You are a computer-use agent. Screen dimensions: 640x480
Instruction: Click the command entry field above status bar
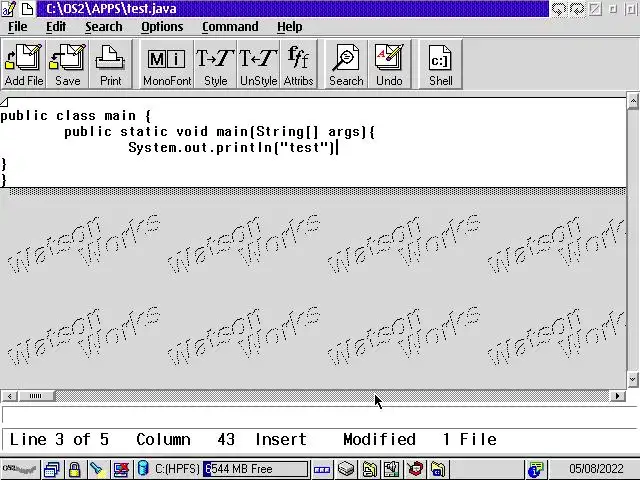point(320,415)
